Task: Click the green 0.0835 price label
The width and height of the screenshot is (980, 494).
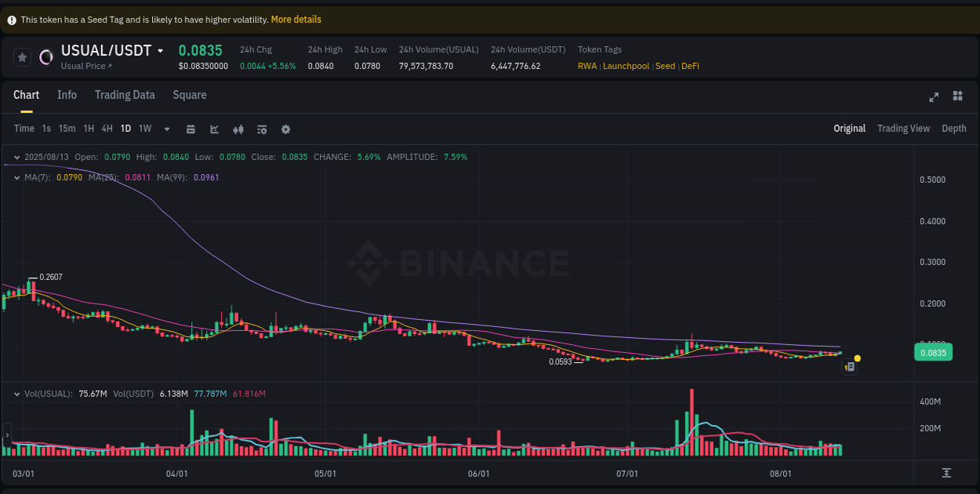Action: (932, 352)
